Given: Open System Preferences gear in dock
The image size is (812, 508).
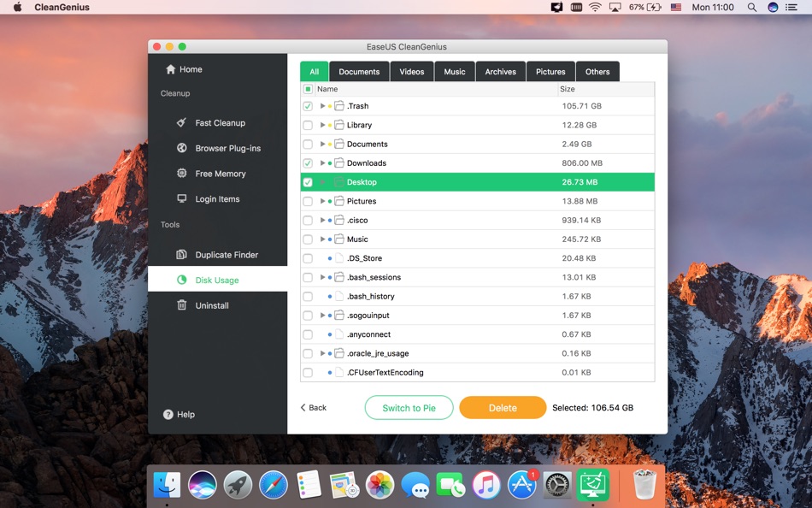Looking at the screenshot, I should click(557, 485).
